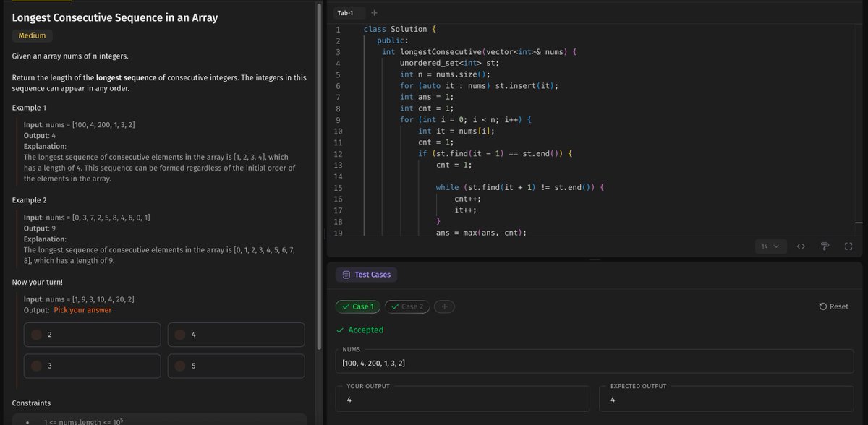The width and height of the screenshot is (868, 425).
Task: Select Case 1 test case
Action: [x=358, y=306]
